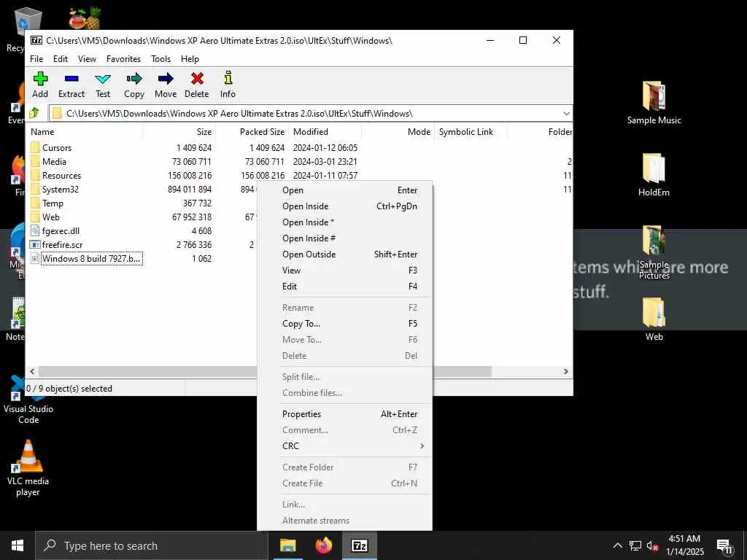Viewport: 747px width, 560px height.
Task: Open the Tools menu
Action: point(161,59)
